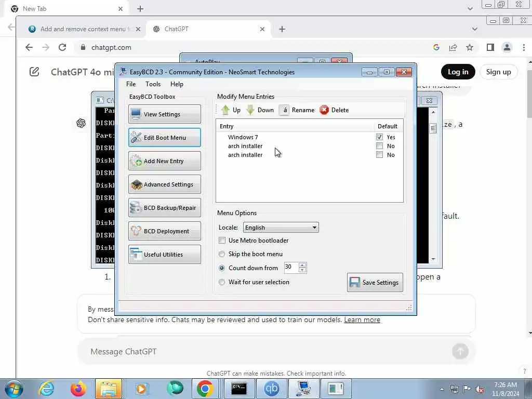The height and width of the screenshot is (399, 532).
Task: Open Firefox from taskbar
Action: [x=78, y=389]
